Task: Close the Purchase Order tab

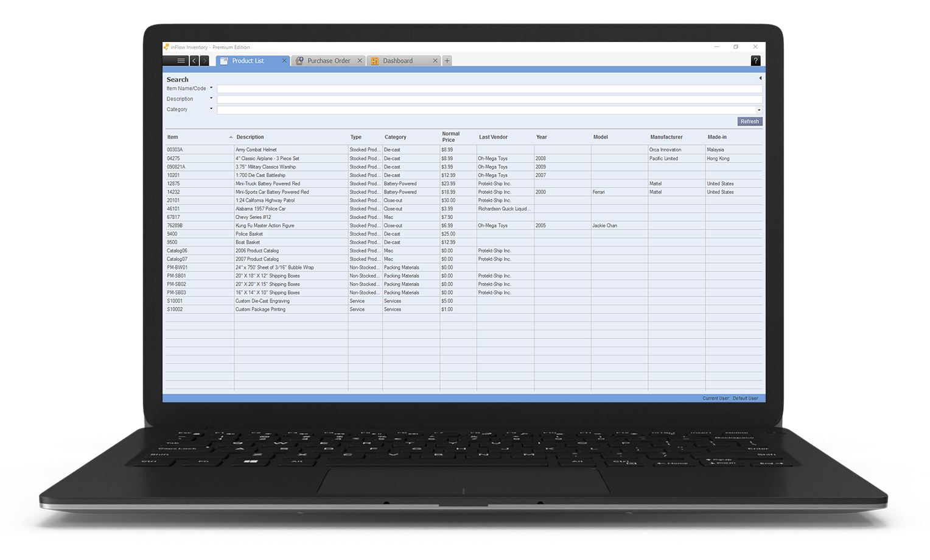Action: [x=360, y=61]
